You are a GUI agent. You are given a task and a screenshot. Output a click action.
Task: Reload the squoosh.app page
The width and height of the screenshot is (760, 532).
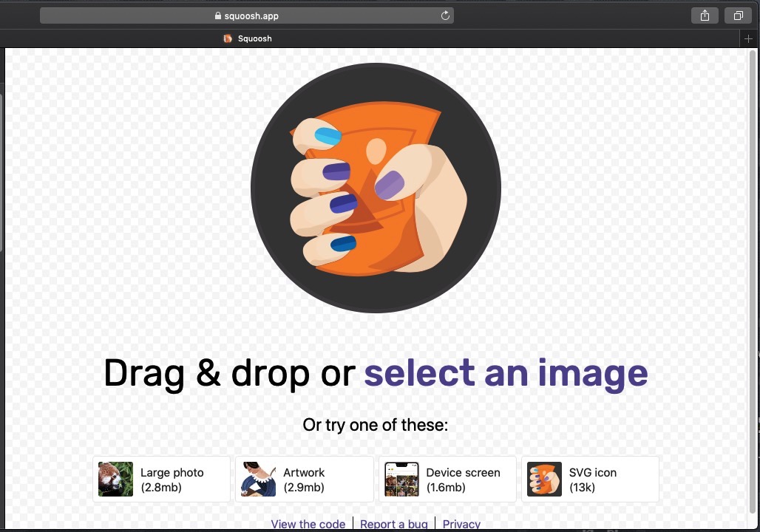445,16
